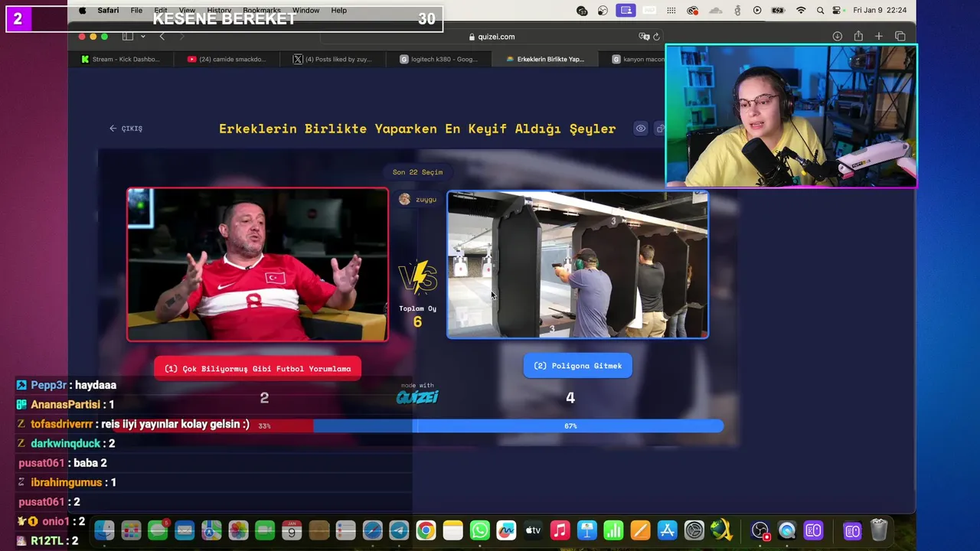Open System Settings from the dock
This screenshot has height=551, width=980.
(x=694, y=530)
